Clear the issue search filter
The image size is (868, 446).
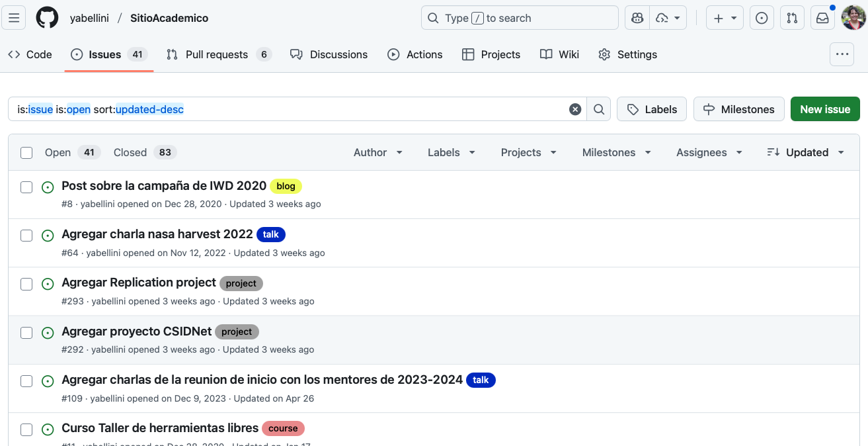click(x=575, y=109)
